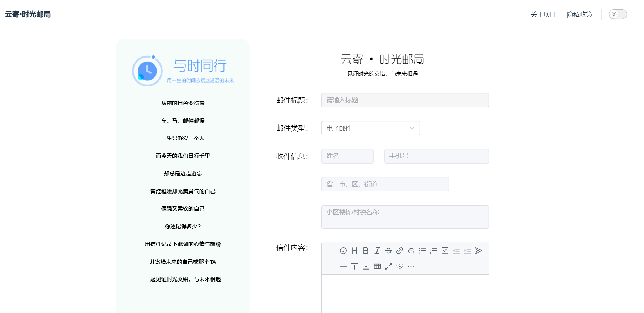Click inside the letter content editing area
This screenshot has height=313, width=644.
pyautogui.click(x=405, y=293)
